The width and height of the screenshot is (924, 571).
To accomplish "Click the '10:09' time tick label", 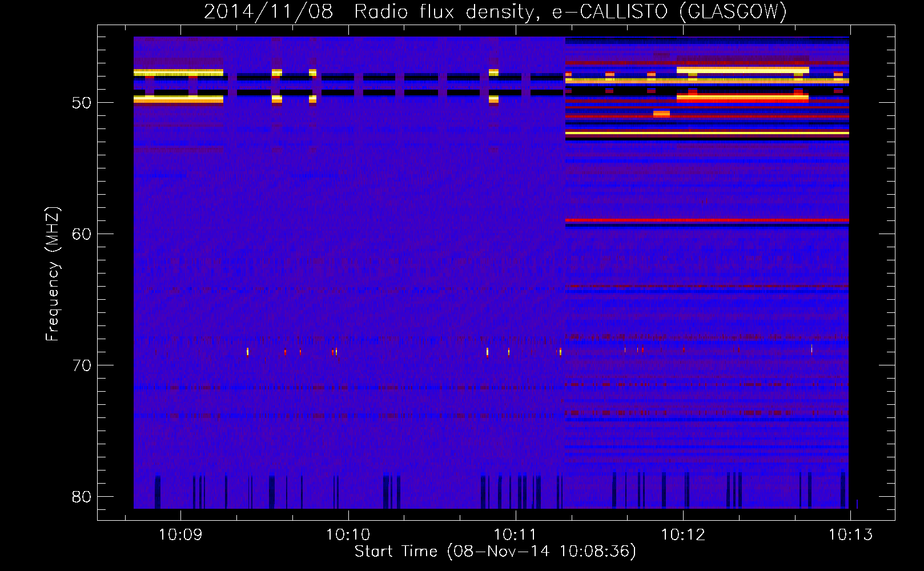I will click(180, 535).
